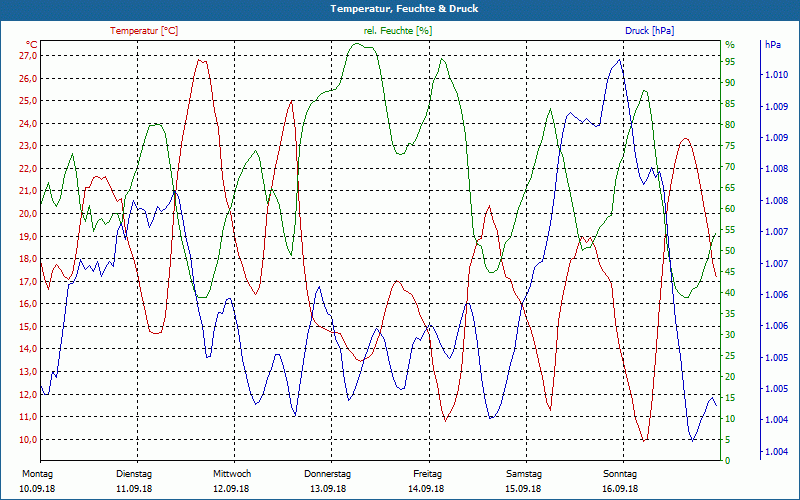Viewport: 800px width, 500px height.
Task: Select the blue "Druck [hPa]" legend label
Action: pyautogui.click(x=649, y=31)
